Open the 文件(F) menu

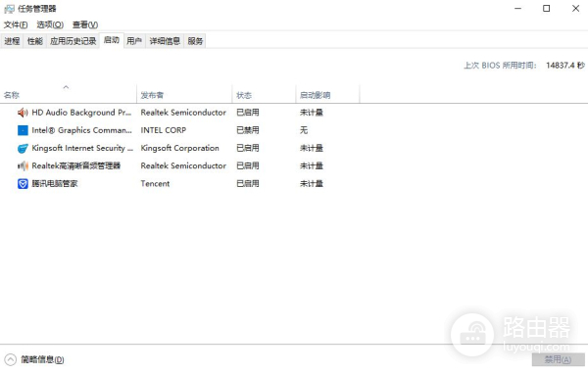16,24
